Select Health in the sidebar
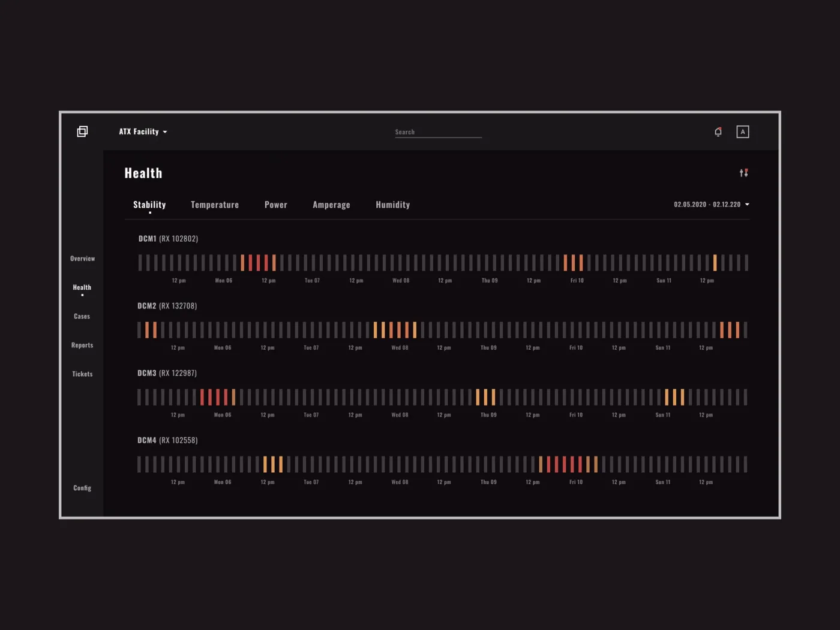The image size is (840, 630). click(x=82, y=287)
